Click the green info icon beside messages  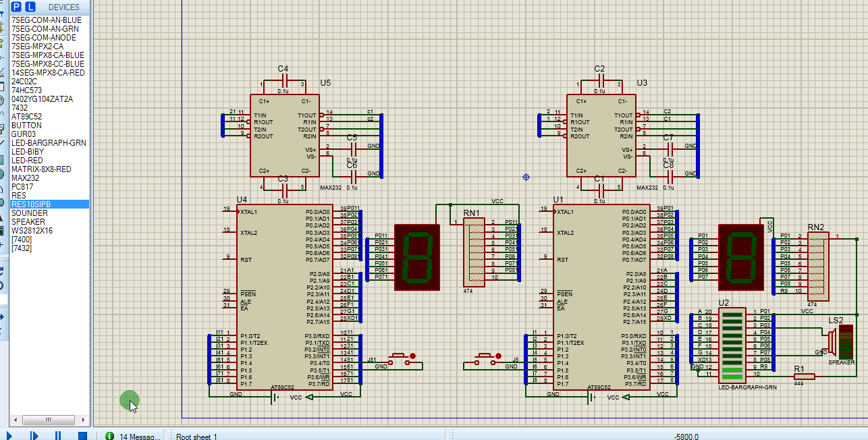tap(109, 436)
